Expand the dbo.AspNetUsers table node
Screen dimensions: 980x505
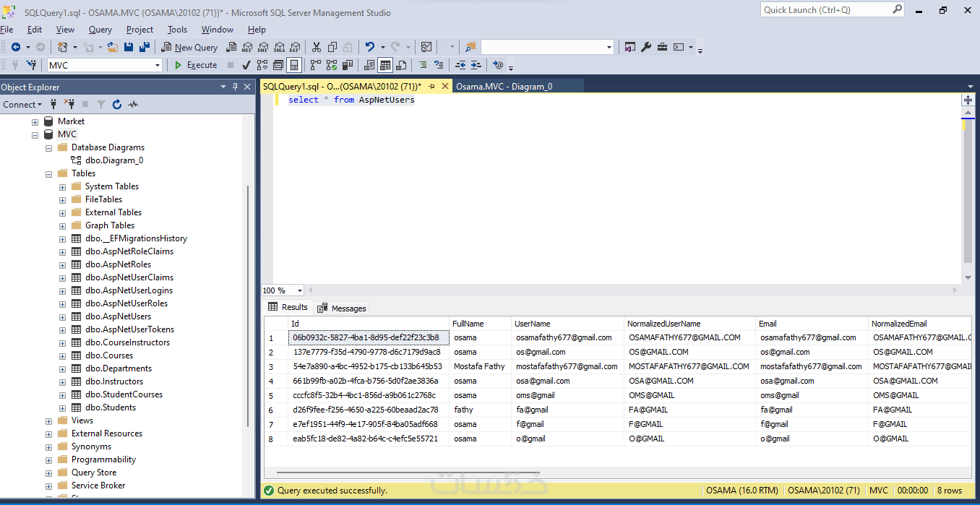pyautogui.click(x=63, y=316)
